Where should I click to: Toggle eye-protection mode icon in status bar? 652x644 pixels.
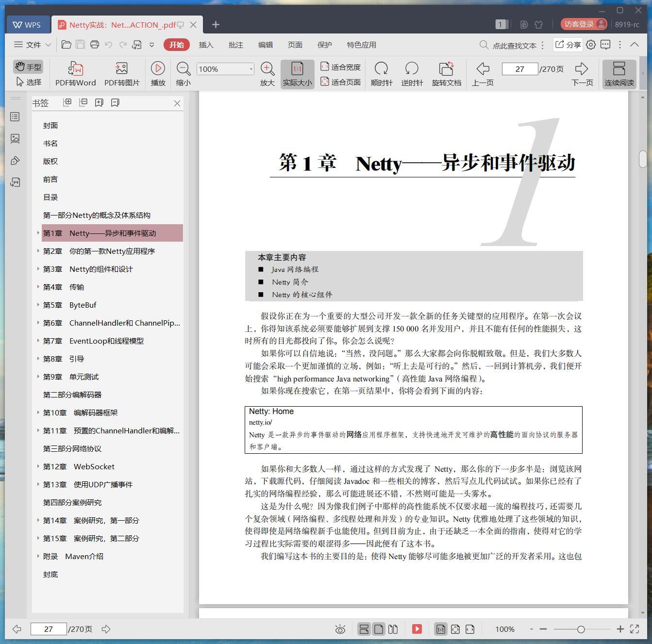pos(340,629)
